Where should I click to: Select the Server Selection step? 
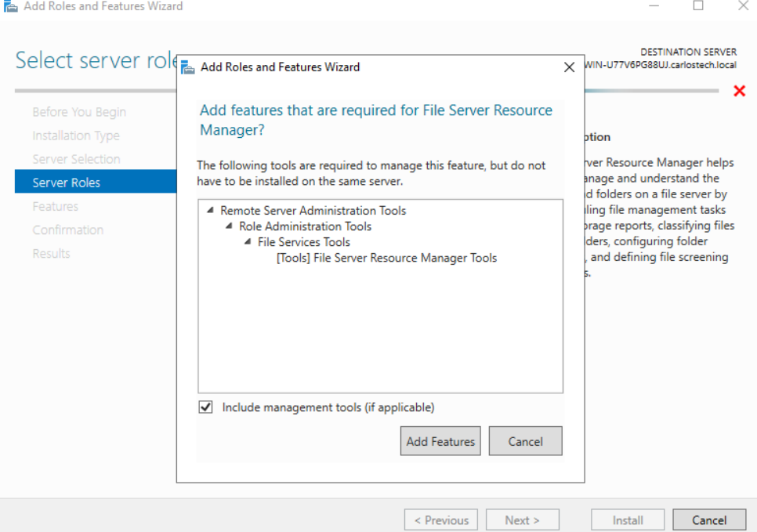tap(76, 159)
